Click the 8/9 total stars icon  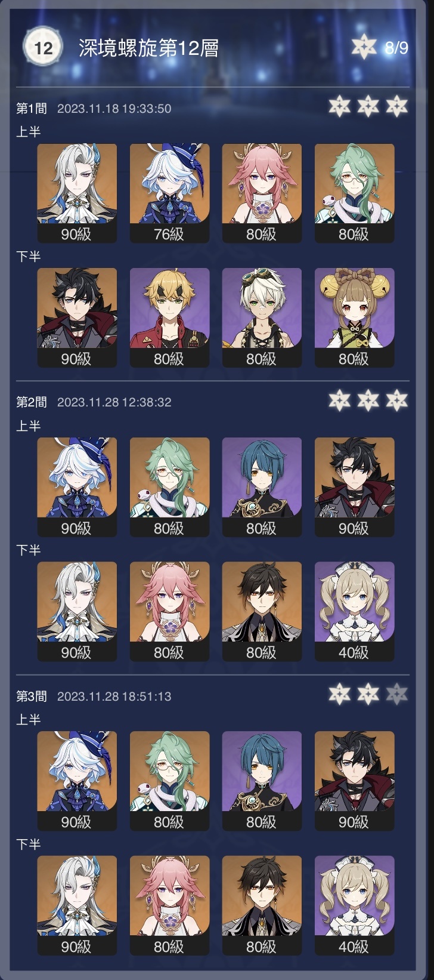point(364,47)
